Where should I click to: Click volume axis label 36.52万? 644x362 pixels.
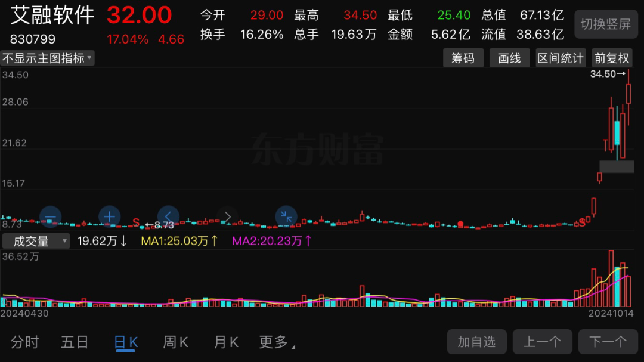coord(21,257)
